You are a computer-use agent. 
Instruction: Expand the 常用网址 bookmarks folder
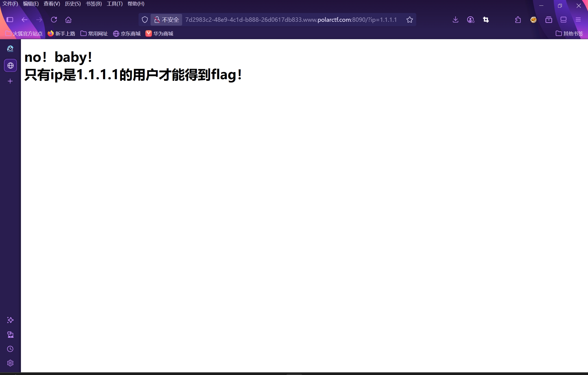[94, 33]
